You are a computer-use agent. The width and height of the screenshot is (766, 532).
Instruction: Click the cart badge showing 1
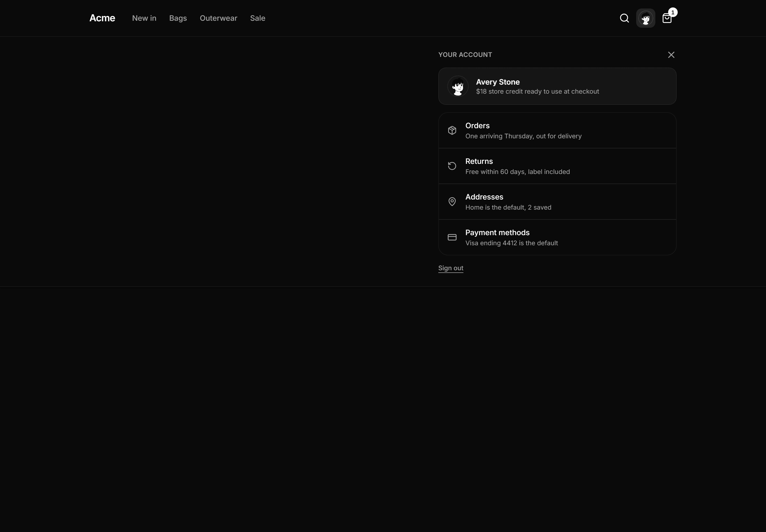(x=673, y=12)
